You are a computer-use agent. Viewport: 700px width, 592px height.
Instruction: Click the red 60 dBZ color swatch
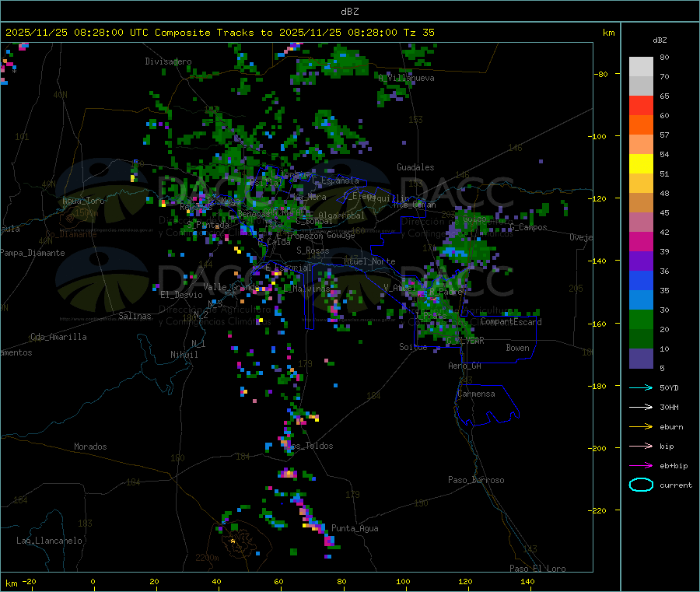(x=641, y=105)
